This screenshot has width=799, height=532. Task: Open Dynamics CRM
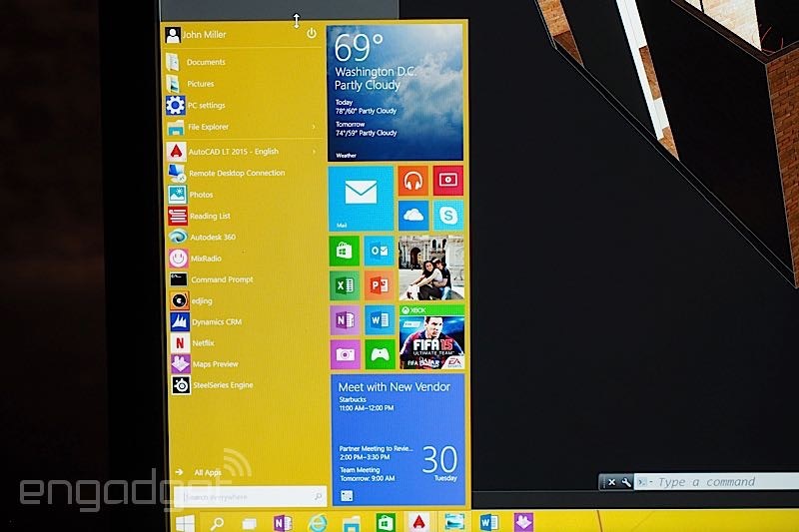206,321
